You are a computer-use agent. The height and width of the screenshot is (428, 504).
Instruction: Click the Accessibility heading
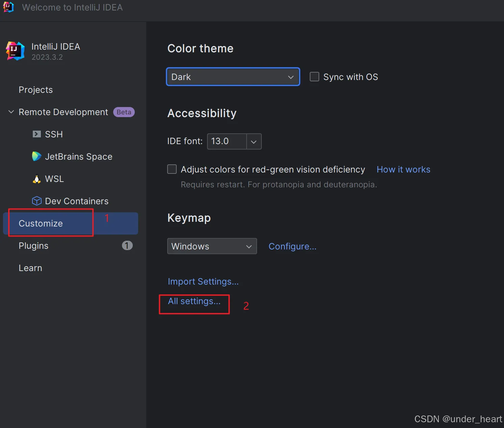pyautogui.click(x=202, y=113)
